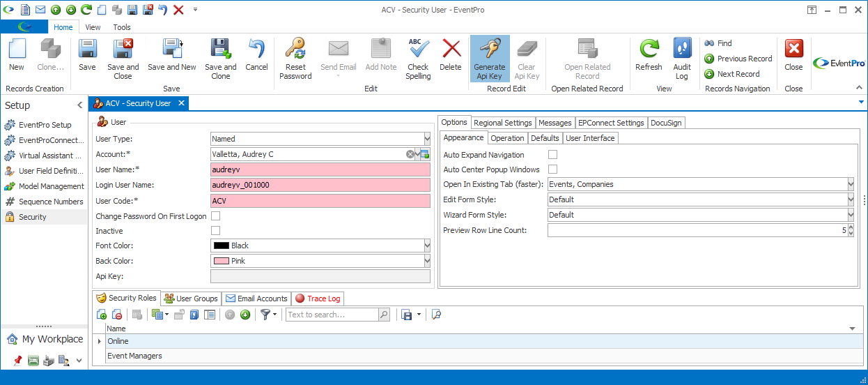Viewport: 868px width, 385px height.
Task: Open the View ribbon tab
Action: (x=93, y=27)
